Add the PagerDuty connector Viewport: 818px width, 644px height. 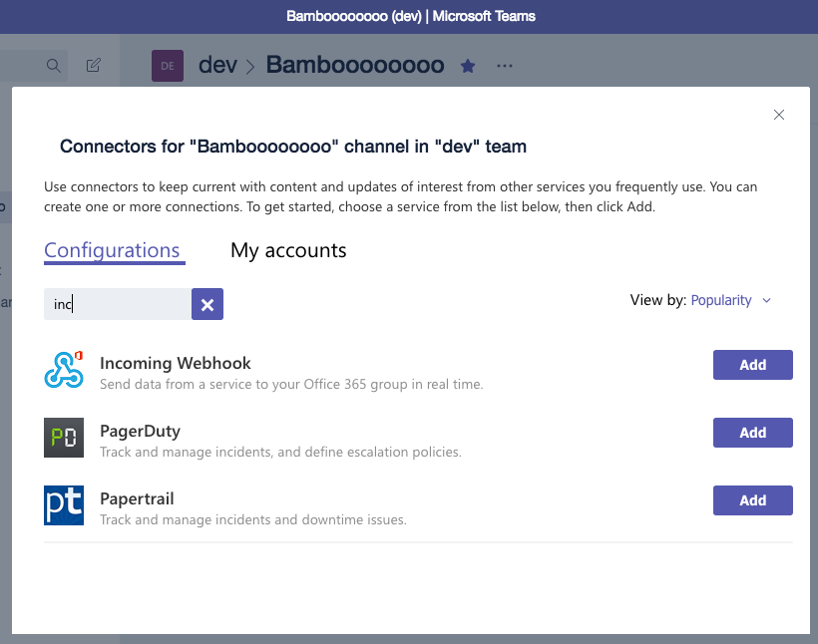pyautogui.click(x=753, y=433)
